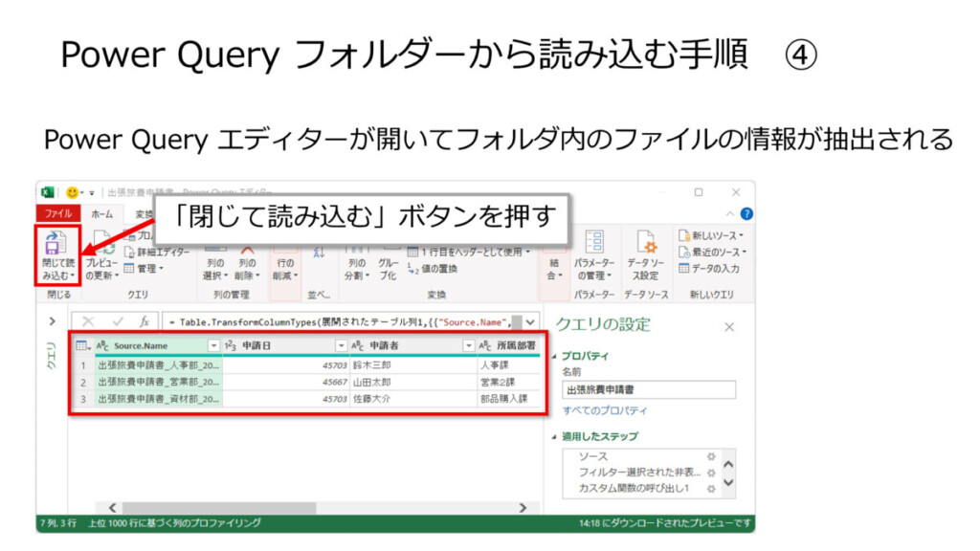Switch to the ホーム ribbon tab
The width and height of the screenshot is (980, 551).
101,213
